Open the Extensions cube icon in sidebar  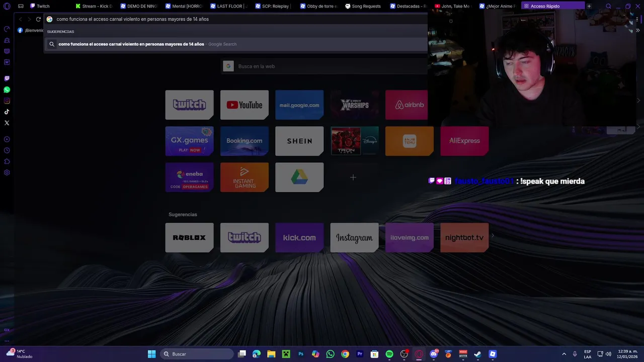point(7,161)
